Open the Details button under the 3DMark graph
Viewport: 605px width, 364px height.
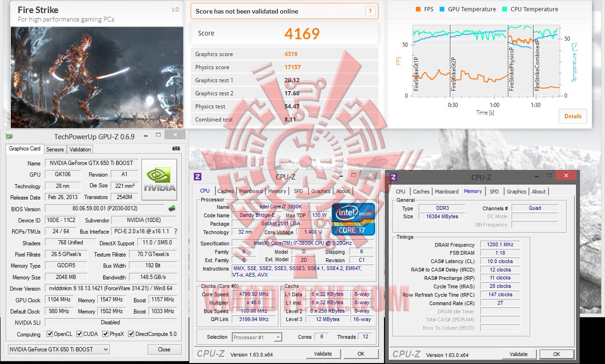[x=573, y=116]
